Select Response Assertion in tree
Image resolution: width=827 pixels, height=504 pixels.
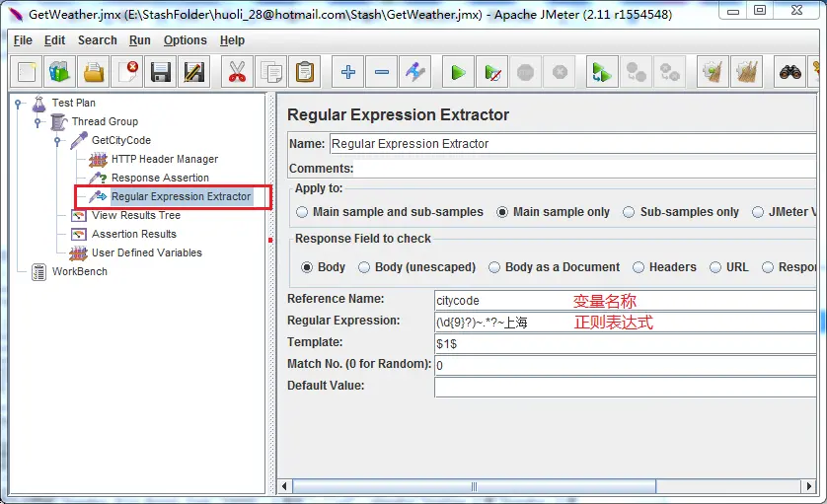(x=160, y=179)
